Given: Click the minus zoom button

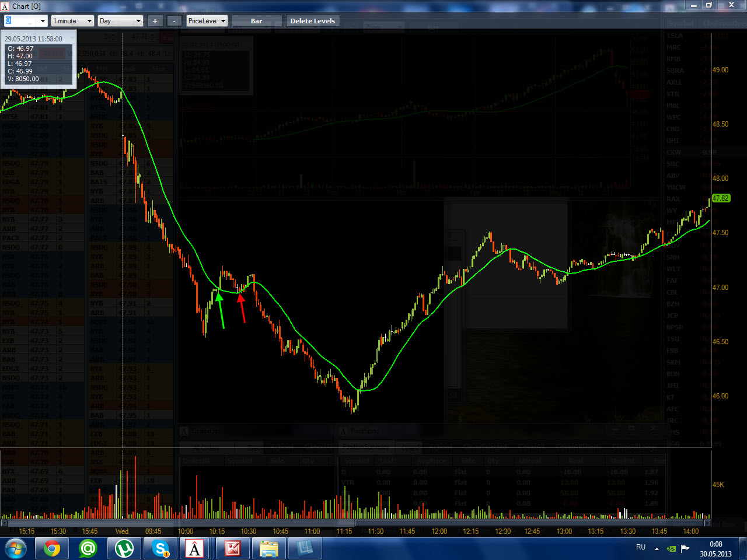Looking at the screenshot, I should coord(174,21).
